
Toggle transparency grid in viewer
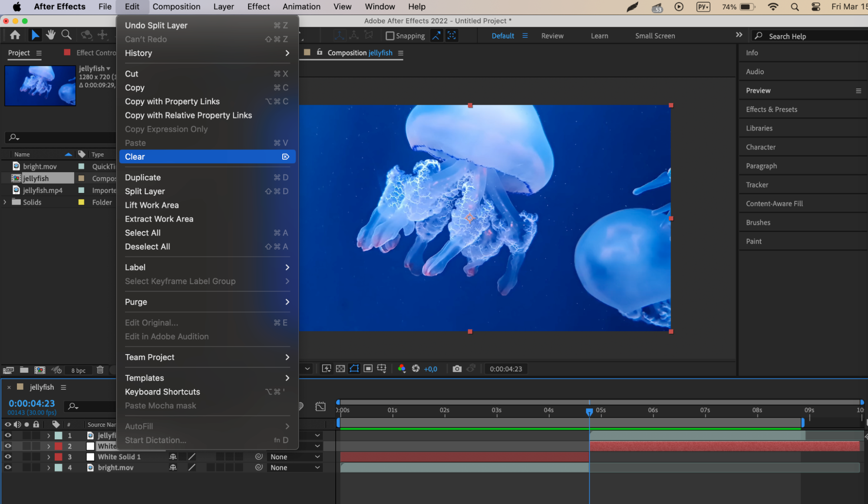click(340, 368)
